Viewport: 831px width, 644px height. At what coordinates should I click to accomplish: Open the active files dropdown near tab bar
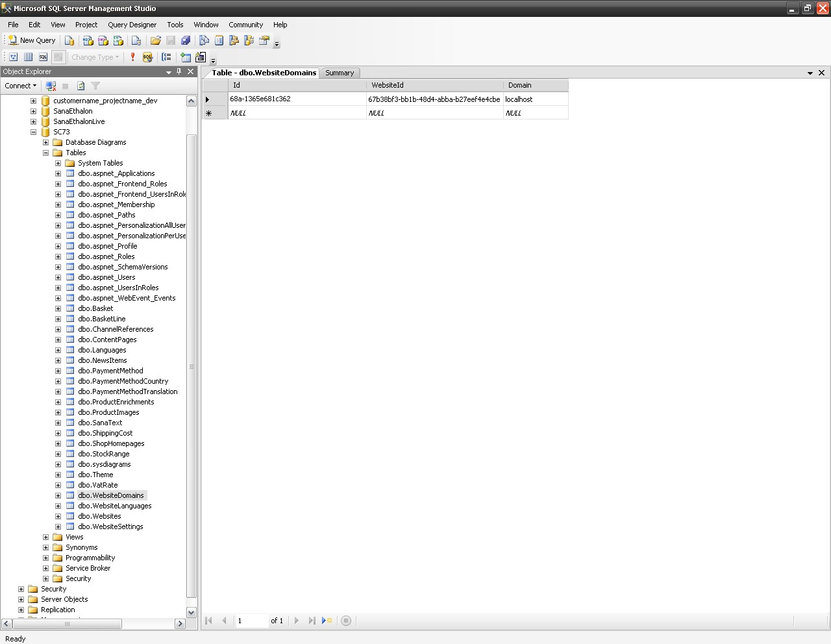tap(810, 73)
